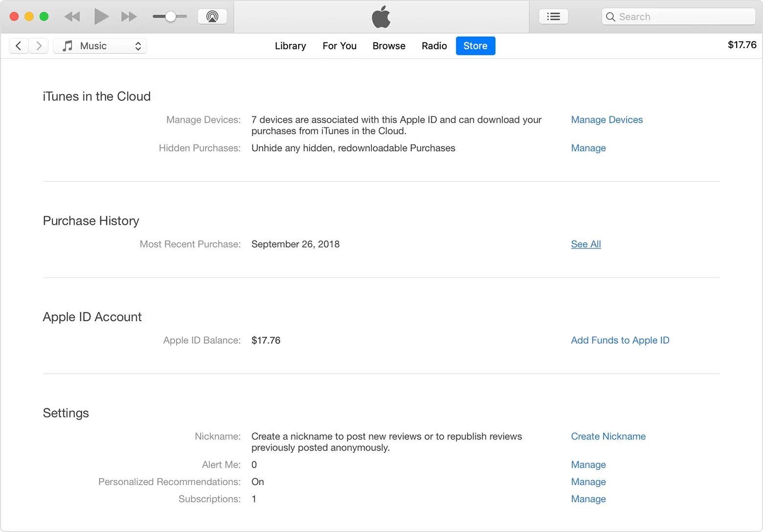This screenshot has height=532, width=763.
Task: Click the 'Apple ID Account' heading
Action: tap(92, 317)
